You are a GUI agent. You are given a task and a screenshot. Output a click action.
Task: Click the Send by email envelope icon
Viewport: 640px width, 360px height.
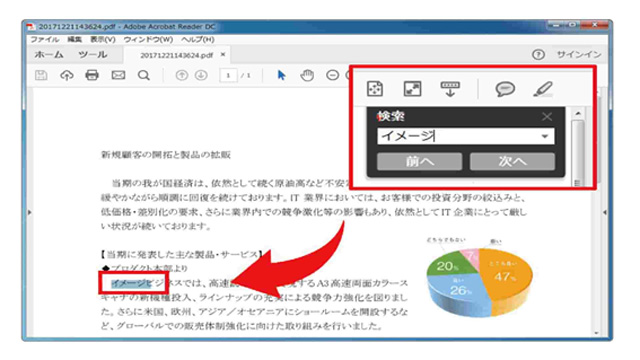(118, 76)
